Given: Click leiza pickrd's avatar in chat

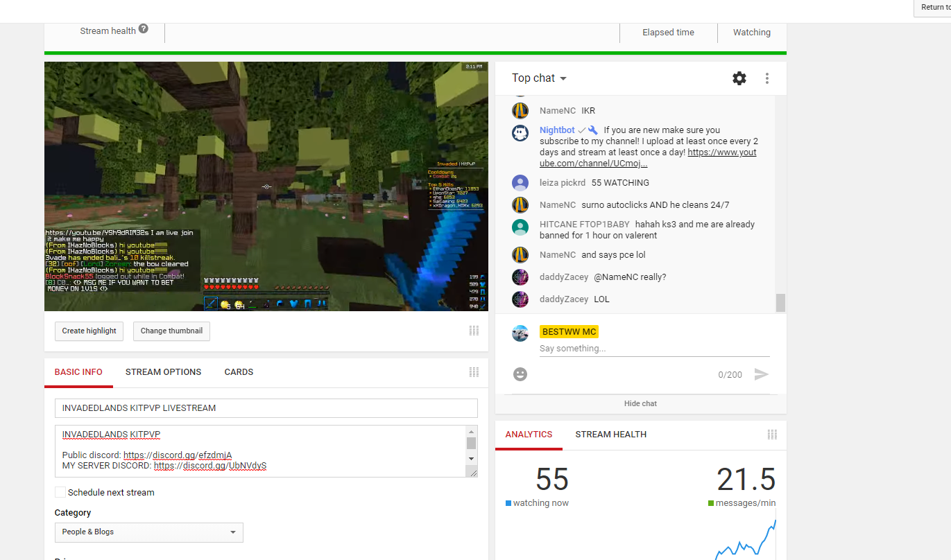Looking at the screenshot, I should tap(520, 183).
